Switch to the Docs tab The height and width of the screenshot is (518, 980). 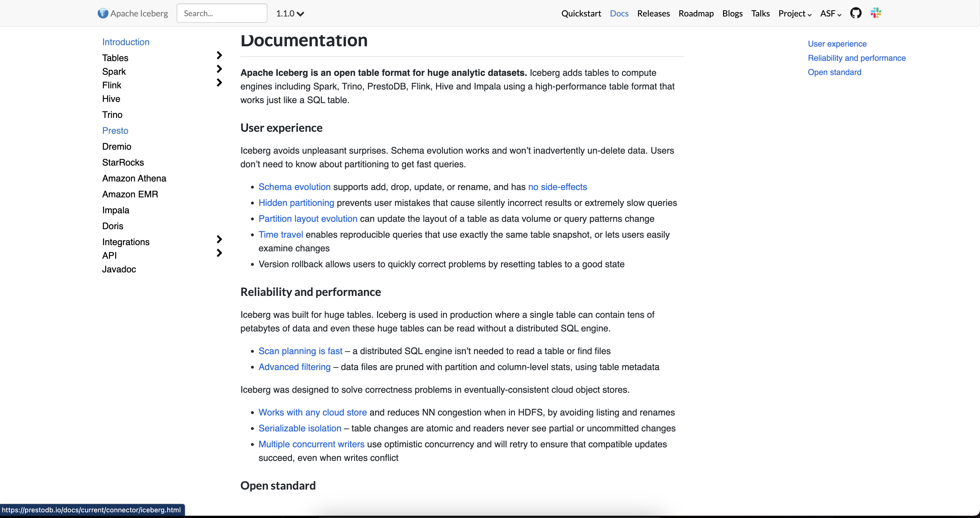619,13
